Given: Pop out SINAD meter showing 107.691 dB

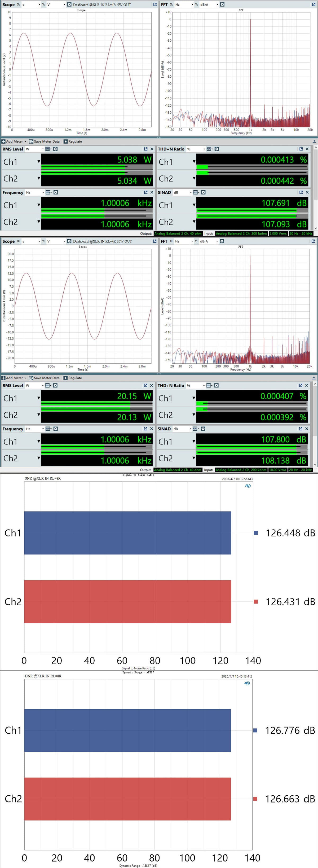Looking at the screenshot, I should click(x=301, y=192).
